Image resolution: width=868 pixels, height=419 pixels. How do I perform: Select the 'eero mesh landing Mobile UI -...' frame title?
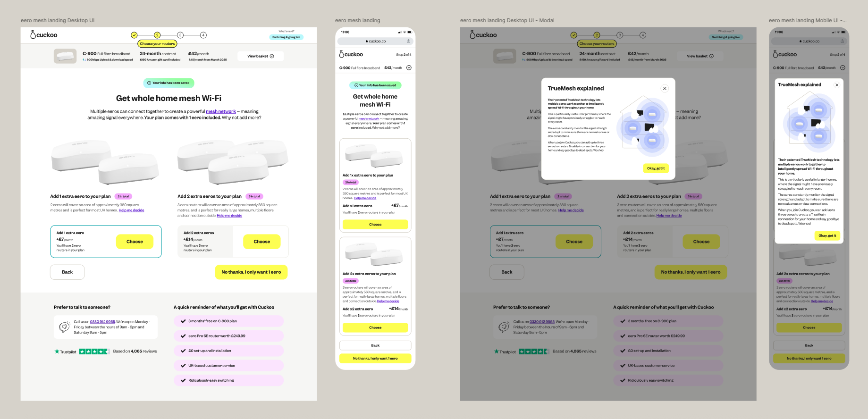pos(808,20)
